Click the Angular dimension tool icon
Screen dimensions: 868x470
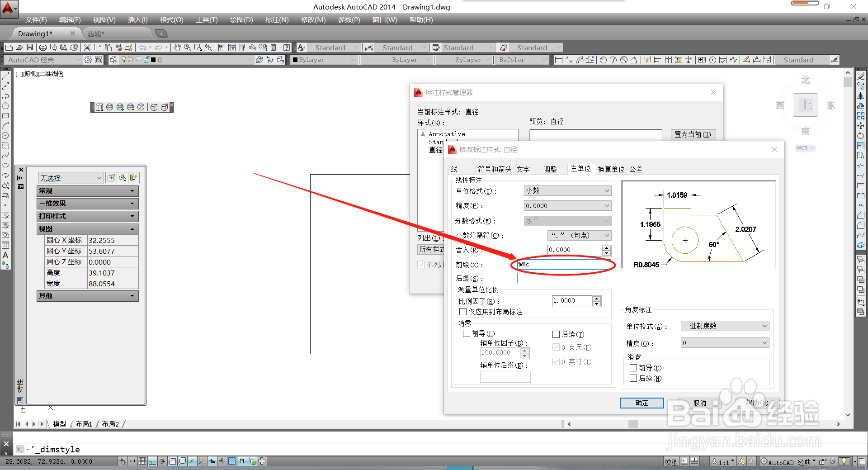tap(634, 60)
